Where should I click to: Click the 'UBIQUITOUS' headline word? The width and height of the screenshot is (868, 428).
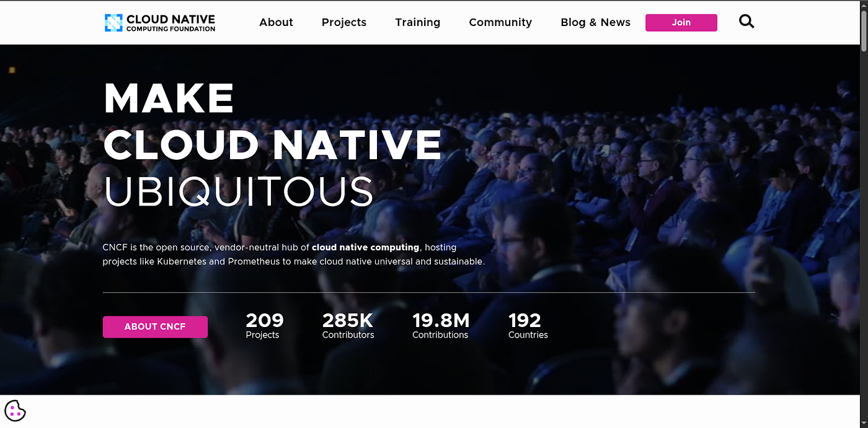tap(239, 191)
